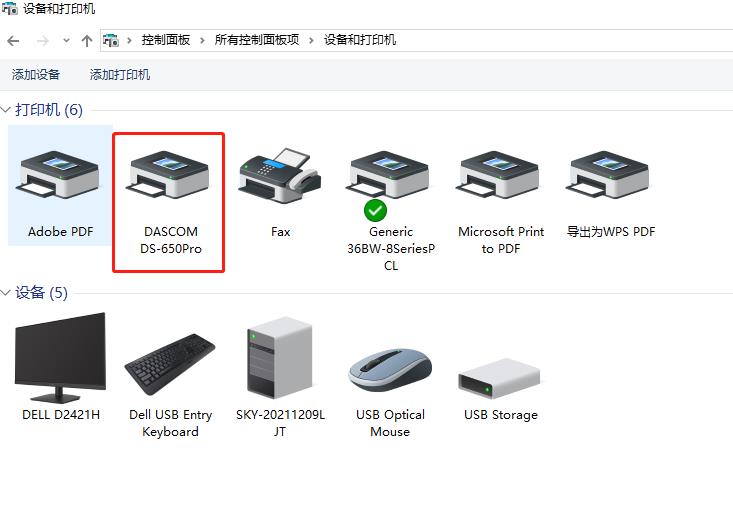
Task: Open dropdown chevron after 所有控制面板项 breadcrumb
Action: tap(311, 41)
